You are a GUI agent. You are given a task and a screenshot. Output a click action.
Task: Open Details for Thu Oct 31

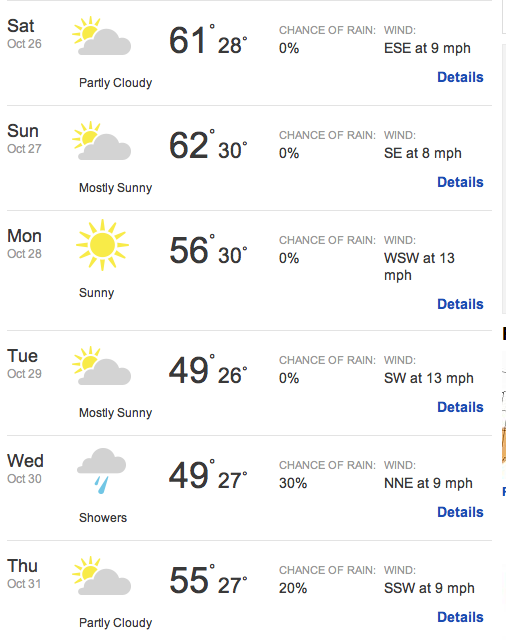coord(460,617)
